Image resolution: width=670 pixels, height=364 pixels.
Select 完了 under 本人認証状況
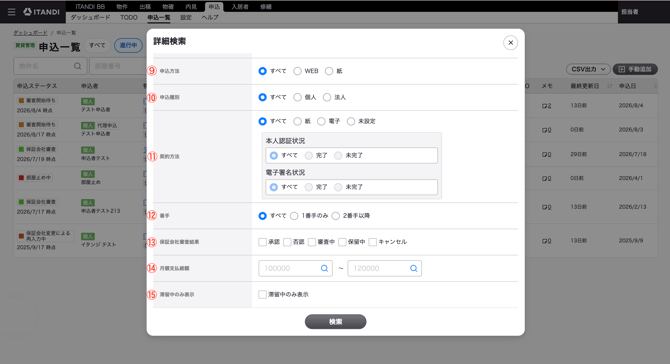tap(309, 156)
